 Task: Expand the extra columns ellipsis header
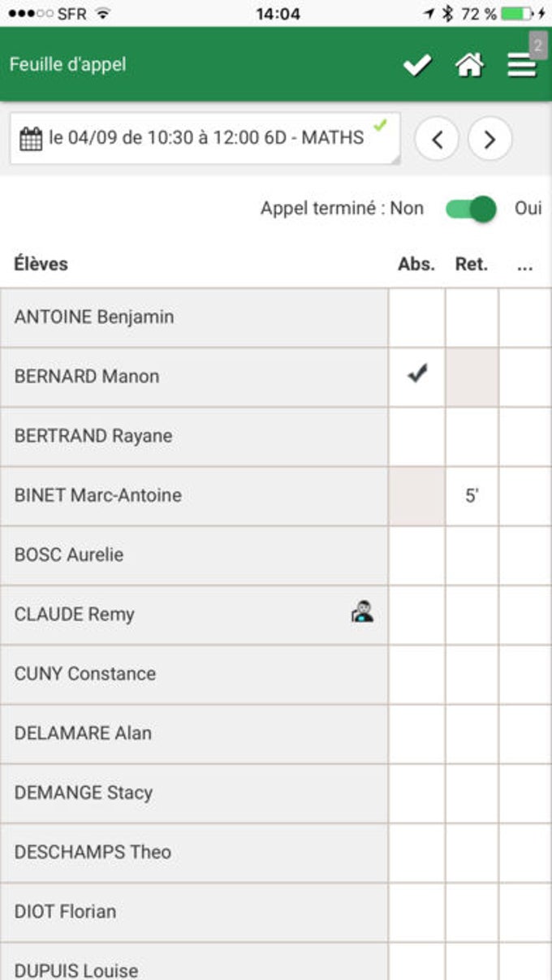tap(525, 264)
